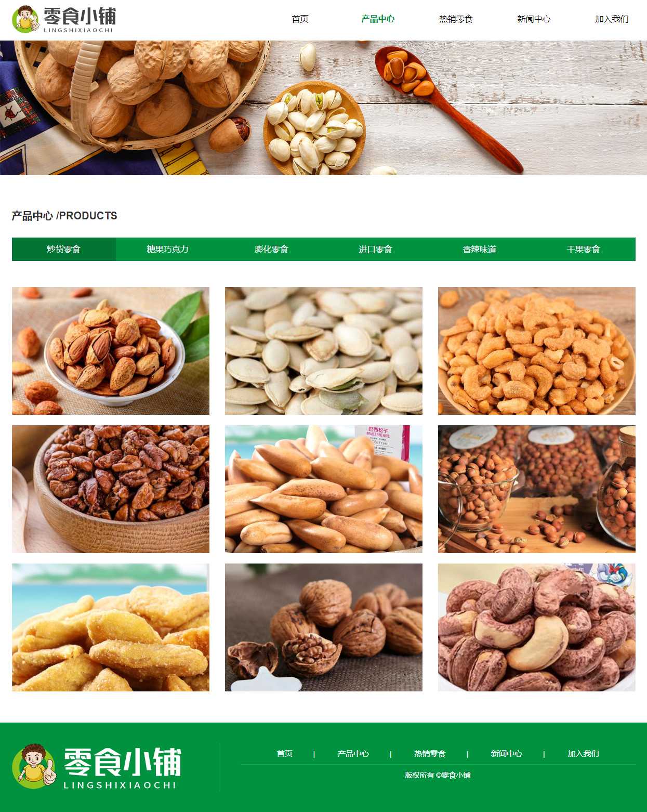The height and width of the screenshot is (812, 647).
Task: Open the 干果零食 category tab
Action: [x=584, y=249]
